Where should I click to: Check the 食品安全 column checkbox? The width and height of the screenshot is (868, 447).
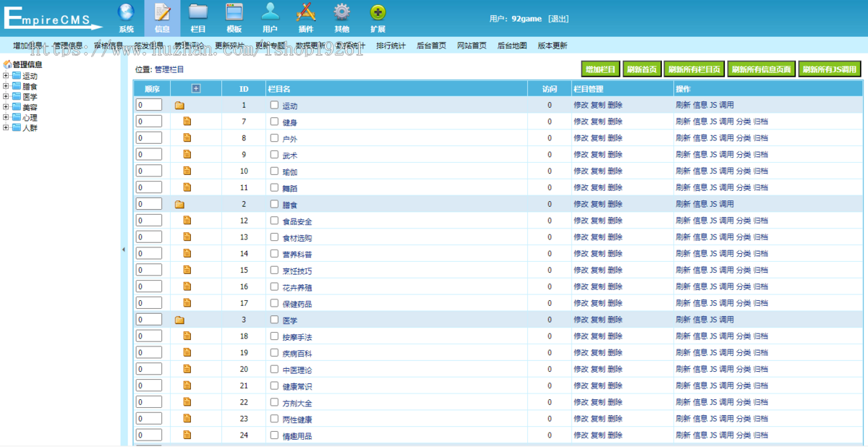click(274, 221)
